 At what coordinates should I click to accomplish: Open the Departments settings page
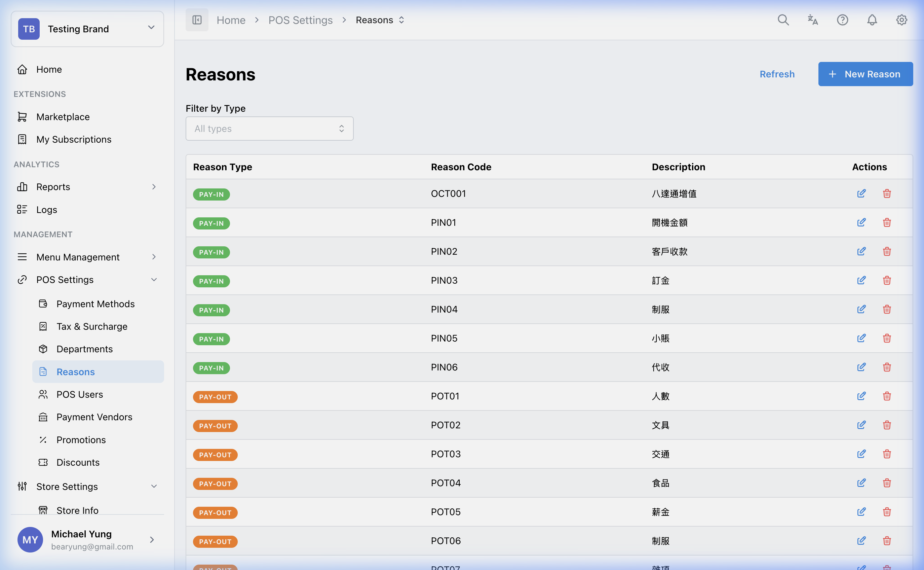pyautogui.click(x=85, y=349)
